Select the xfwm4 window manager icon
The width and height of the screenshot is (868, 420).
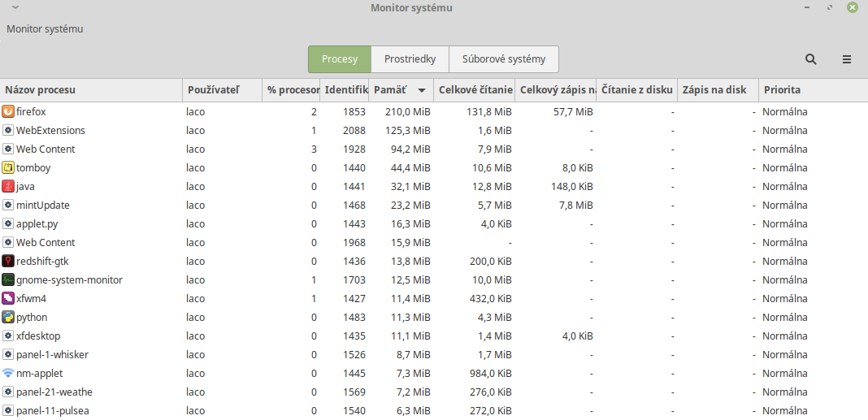pos(8,298)
